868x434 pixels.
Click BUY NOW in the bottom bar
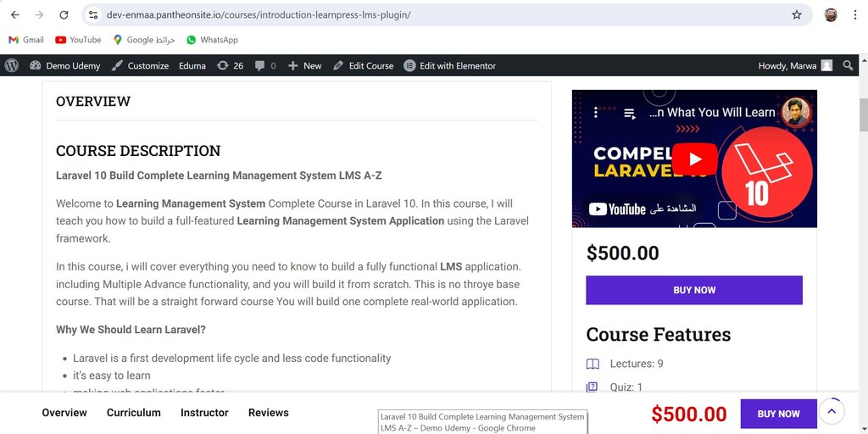778,414
